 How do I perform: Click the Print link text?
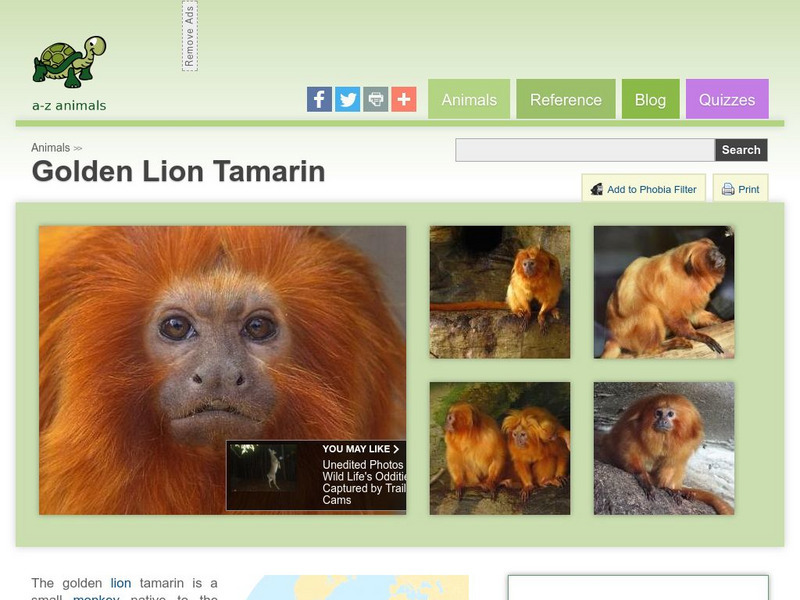point(748,189)
